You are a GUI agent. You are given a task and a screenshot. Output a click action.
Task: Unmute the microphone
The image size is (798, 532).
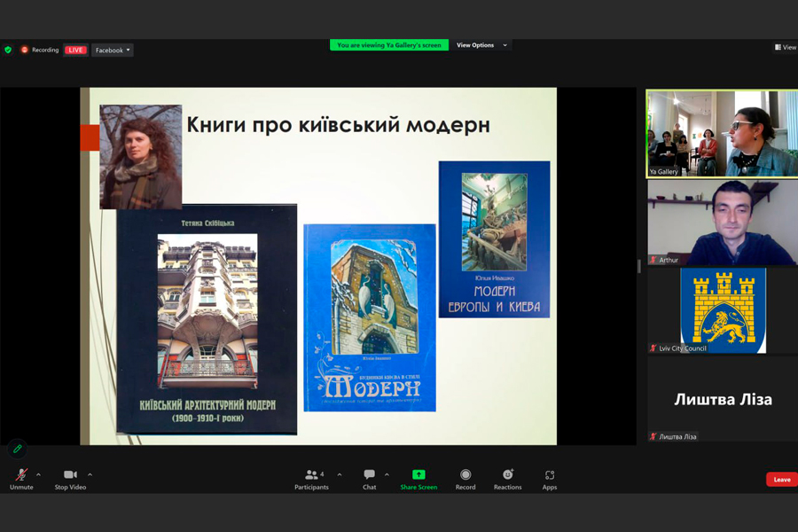click(21, 479)
